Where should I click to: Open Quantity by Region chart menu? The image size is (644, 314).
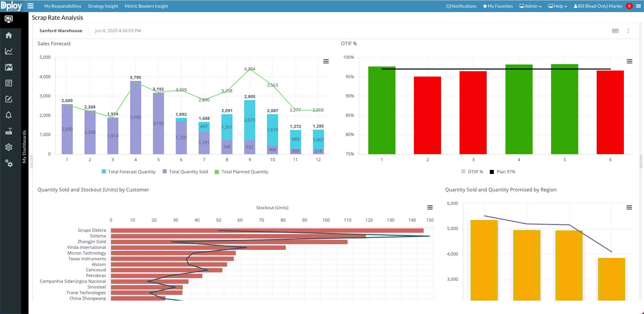pyautogui.click(x=629, y=208)
